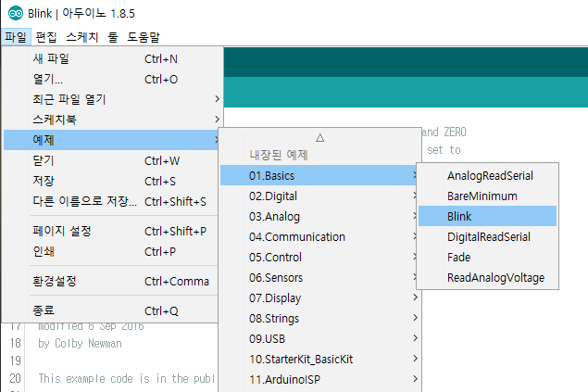Open the AnalogReadSerial example
Screen dimensions: 588x392
pyautogui.click(x=487, y=175)
